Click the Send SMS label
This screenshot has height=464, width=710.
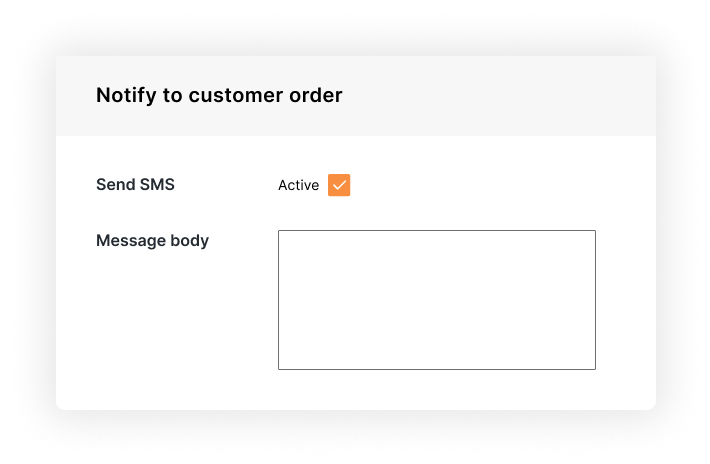135,185
